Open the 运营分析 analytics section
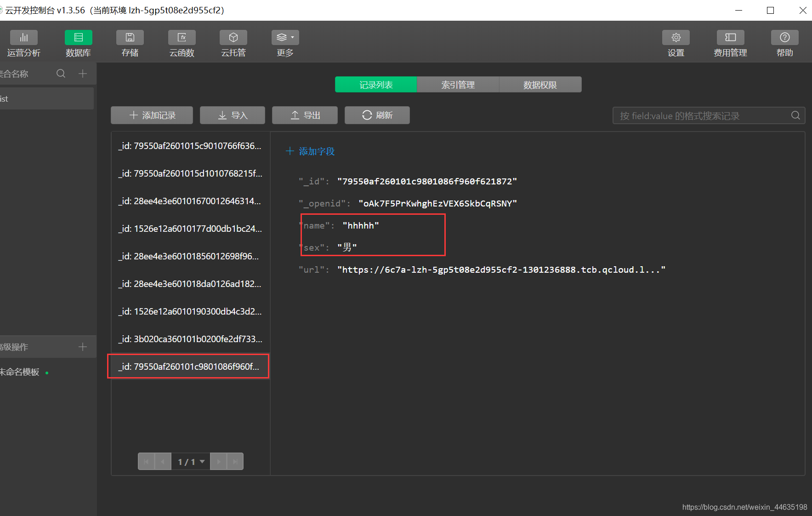Image resolution: width=812 pixels, height=516 pixels. pos(24,44)
